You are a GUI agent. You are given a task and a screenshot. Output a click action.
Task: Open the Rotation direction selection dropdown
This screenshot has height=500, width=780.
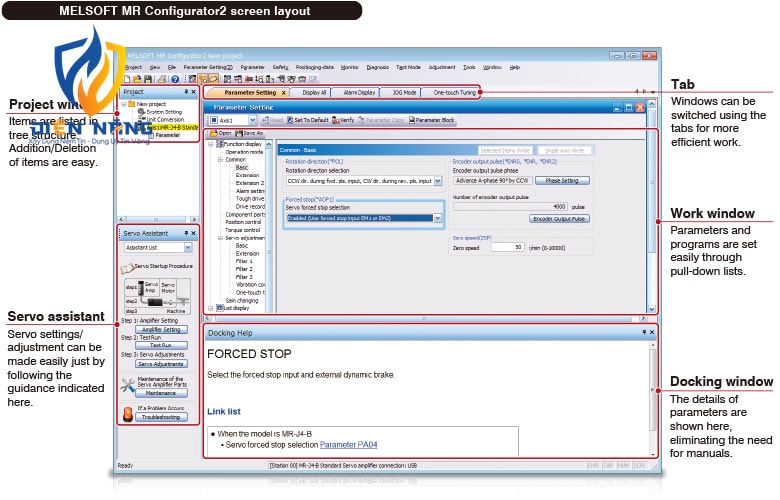(x=438, y=181)
